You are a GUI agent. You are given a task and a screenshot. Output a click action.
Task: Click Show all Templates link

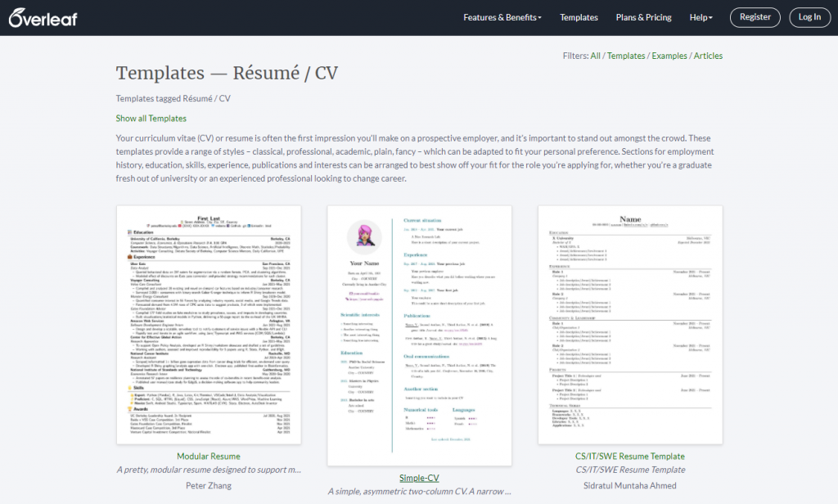[x=151, y=118]
